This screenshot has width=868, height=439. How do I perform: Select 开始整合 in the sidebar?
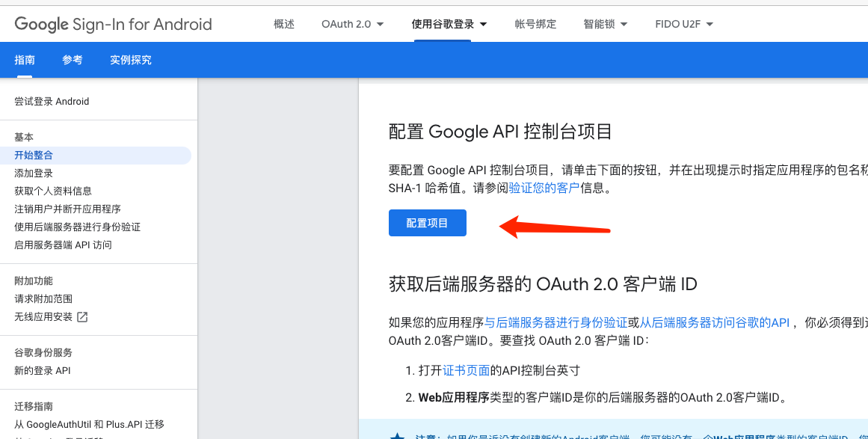(x=95, y=156)
